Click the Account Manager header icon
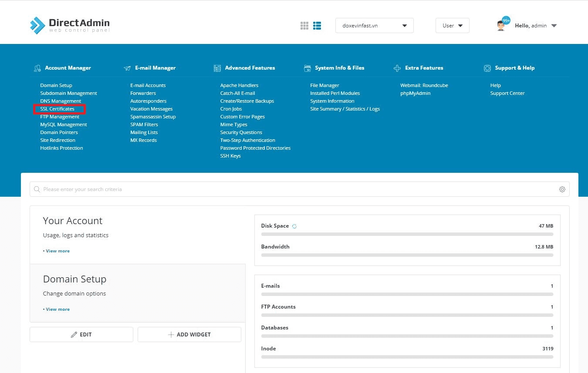588x373 pixels. pos(37,68)
